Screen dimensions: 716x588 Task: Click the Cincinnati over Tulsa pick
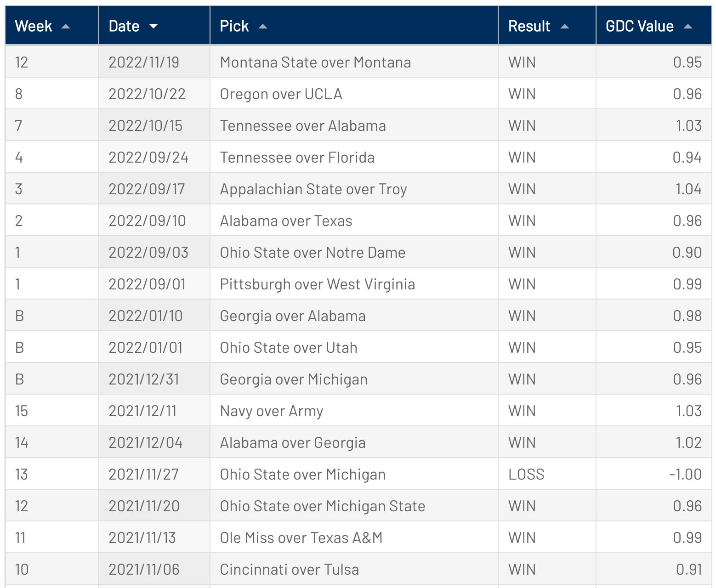tap(289, 569)
